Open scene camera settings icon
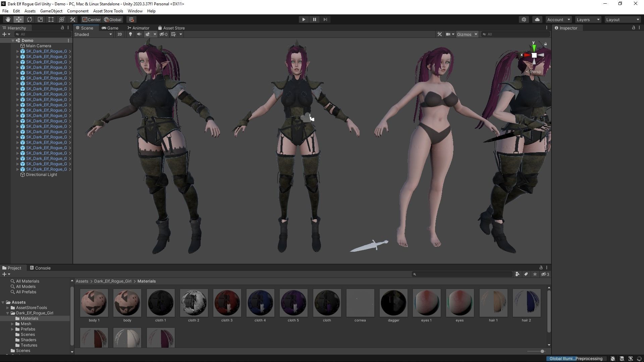This screenshot has width=644, height=362. pyautogui.click(x=448, y=34)
